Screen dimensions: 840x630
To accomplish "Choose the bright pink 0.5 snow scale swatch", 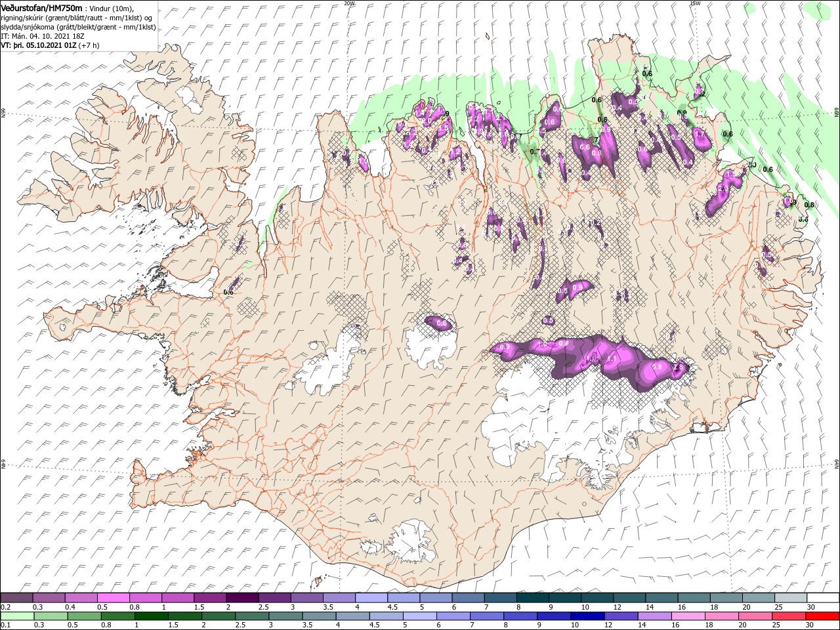I will (x=113, y=598).
